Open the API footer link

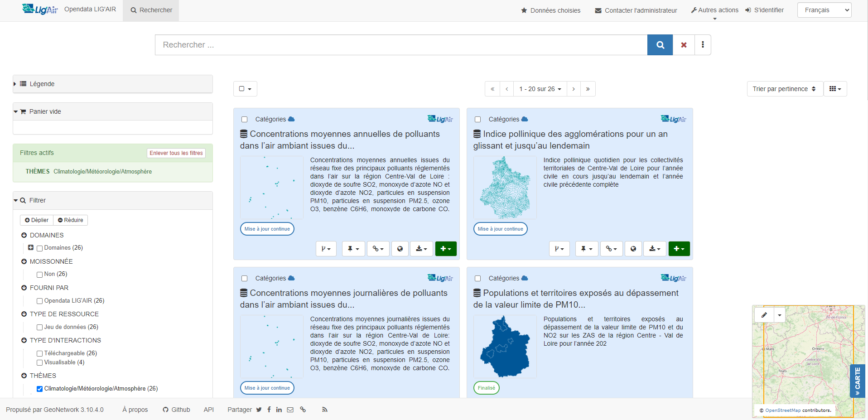click(209, 410)
